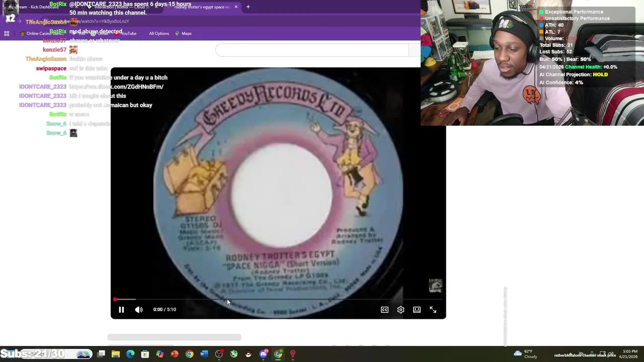Close the Rodney Trotter's Egypt tab
This screenshot has width=644, height=362.
pyautogui.click(x=236, y=7)
